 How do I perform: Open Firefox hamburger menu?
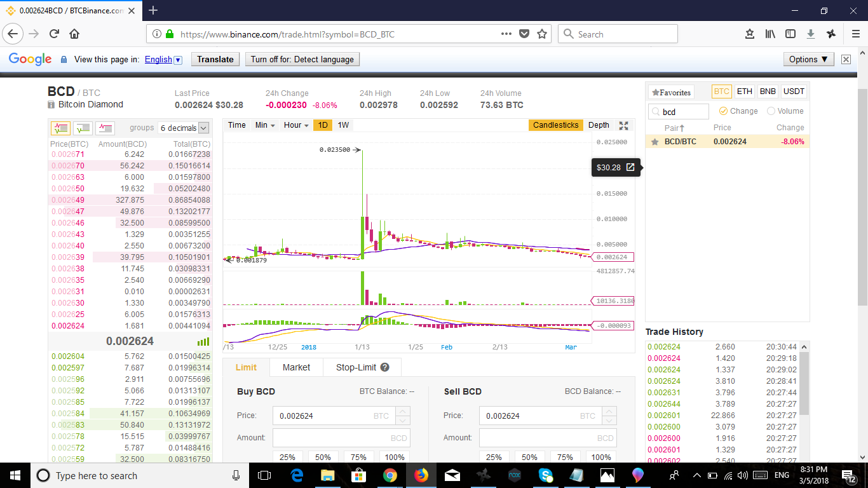tap(855, 34)
